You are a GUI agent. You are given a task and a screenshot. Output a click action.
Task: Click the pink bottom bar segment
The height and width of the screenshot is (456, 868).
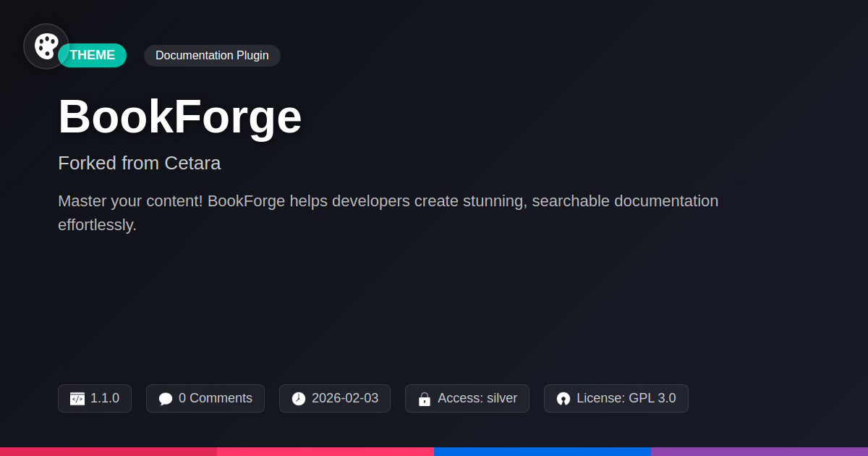coord(325,451)
